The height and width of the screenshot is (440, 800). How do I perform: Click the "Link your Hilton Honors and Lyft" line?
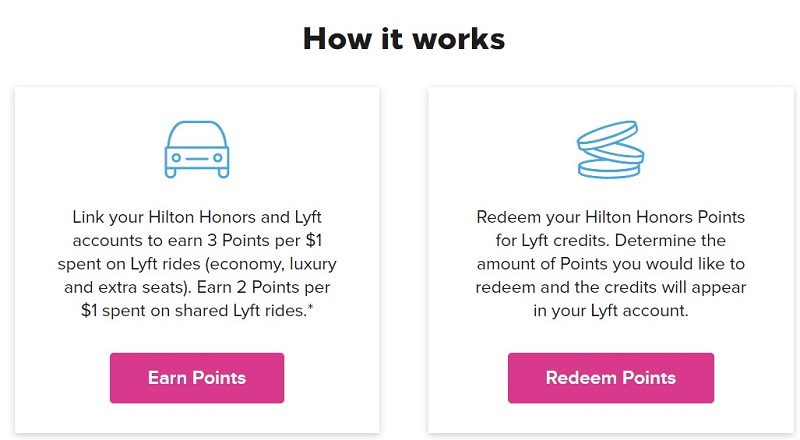tap(197, 217)
